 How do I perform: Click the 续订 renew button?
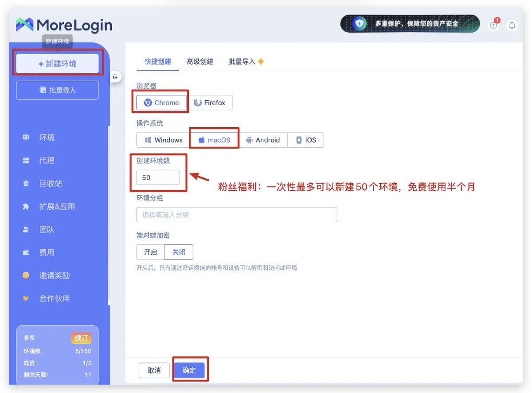coord(81,338)
